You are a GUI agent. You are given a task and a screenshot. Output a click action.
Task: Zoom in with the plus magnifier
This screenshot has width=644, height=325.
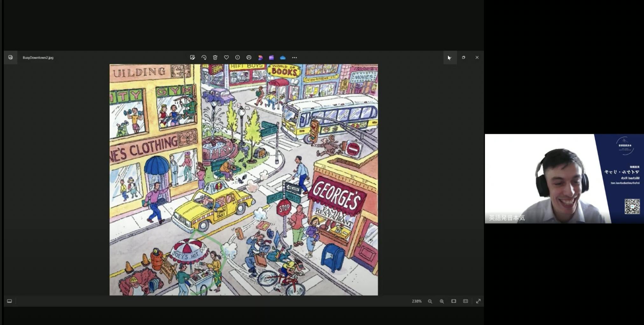coord(442,301)
